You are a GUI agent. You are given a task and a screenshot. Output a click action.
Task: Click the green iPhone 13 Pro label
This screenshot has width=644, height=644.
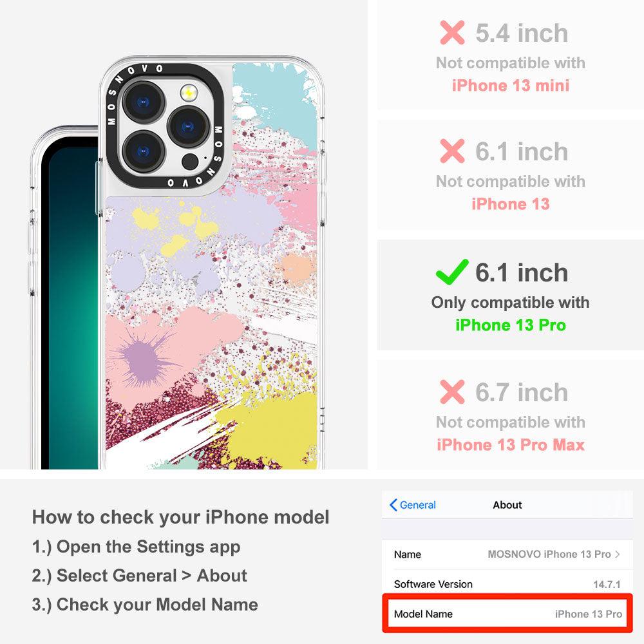click(x=511, y=325)
